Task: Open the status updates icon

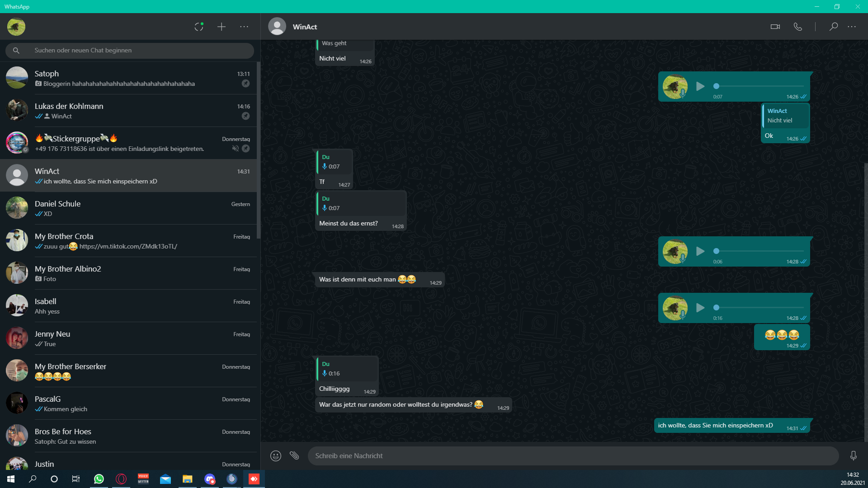Action: pyautogui.click(x=199, y=27)
